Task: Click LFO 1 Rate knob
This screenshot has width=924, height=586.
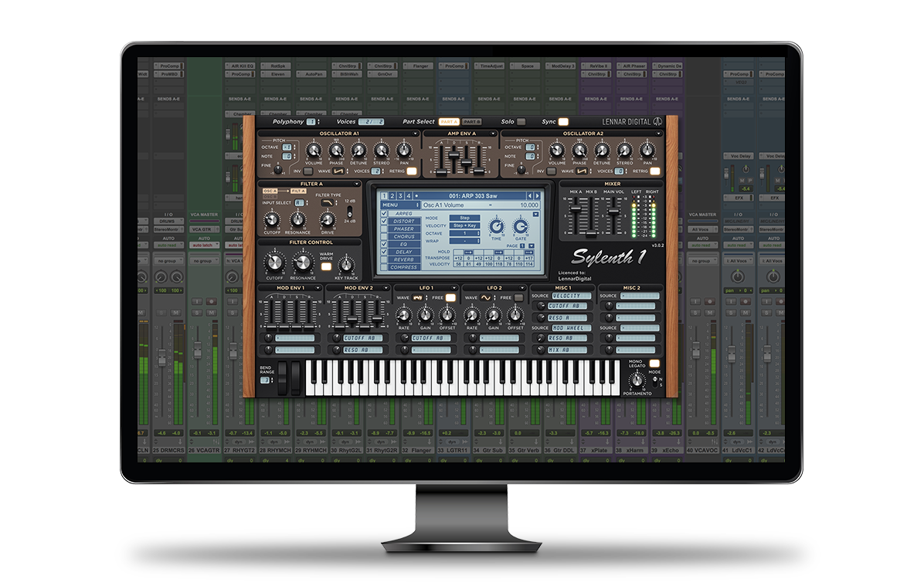Action: point(403,317)
